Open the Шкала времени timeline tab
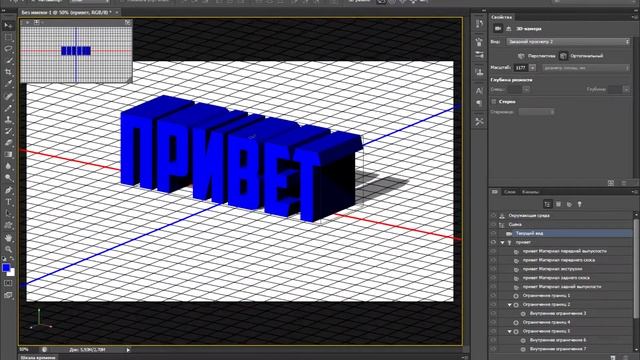640x360 pixels. (x=38, y=358)
